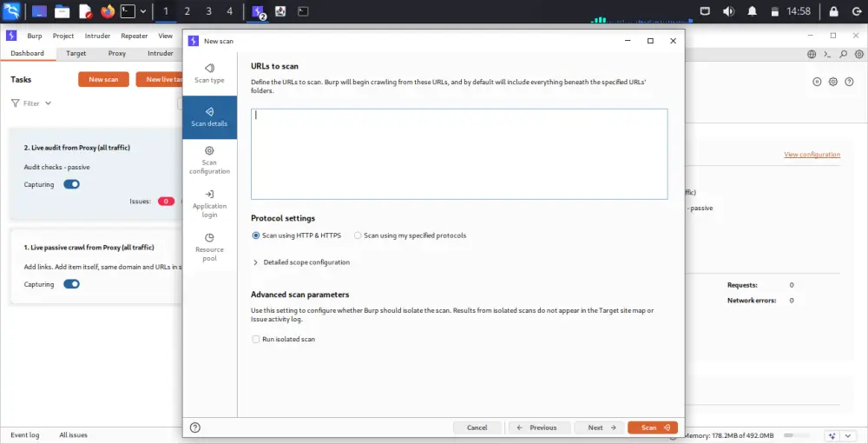
Task: Open Burp settings gear in tab bar
Action: tap(858, 54)
